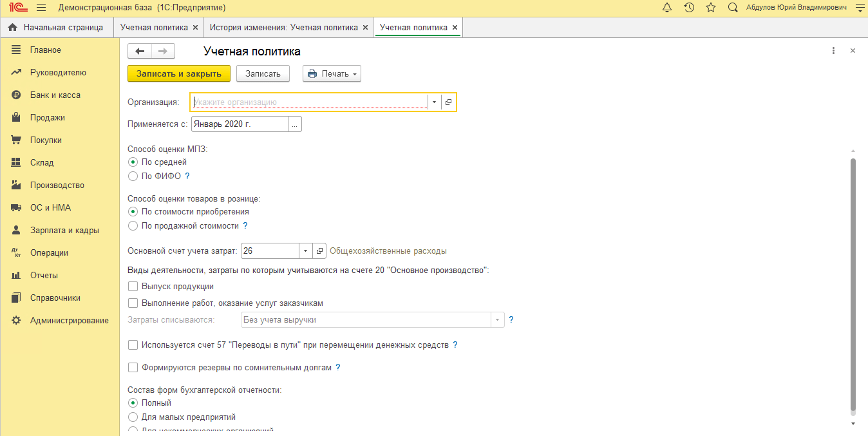The width and height of the screenshot is (868, 436).
Task: Expand Основной счет учета затрат dropdown
Action: [305, 251]
